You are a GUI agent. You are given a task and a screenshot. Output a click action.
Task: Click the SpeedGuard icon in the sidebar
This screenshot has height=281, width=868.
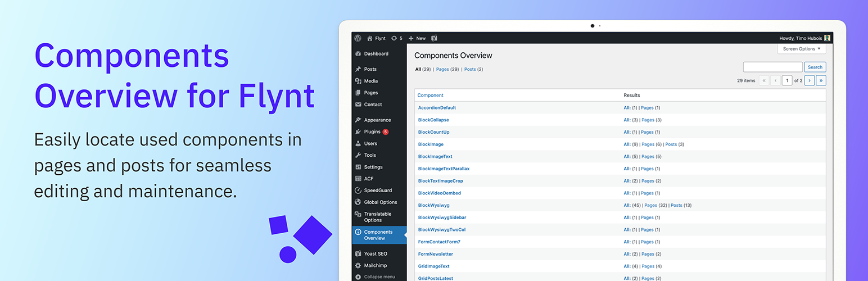coord(358,191)
